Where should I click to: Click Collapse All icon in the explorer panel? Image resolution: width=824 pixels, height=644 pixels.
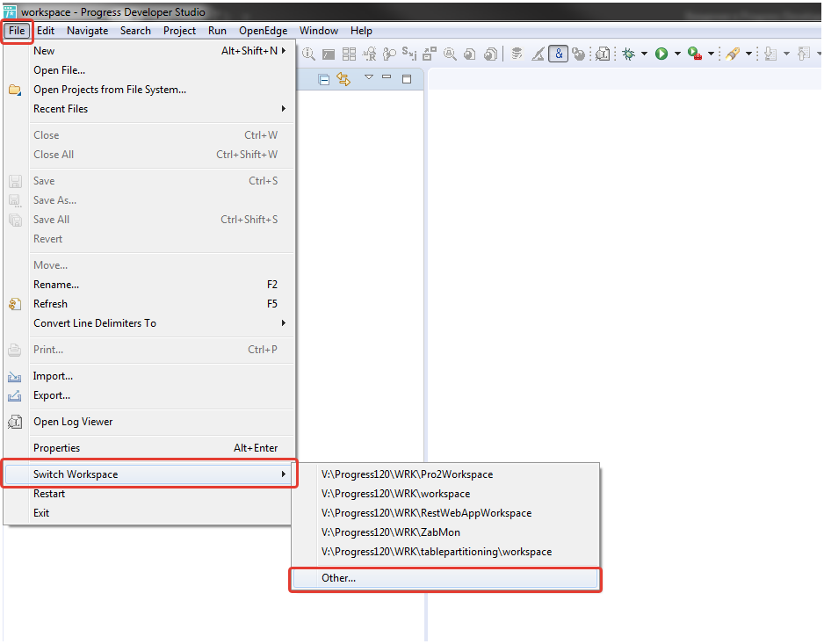pos(324,79)
